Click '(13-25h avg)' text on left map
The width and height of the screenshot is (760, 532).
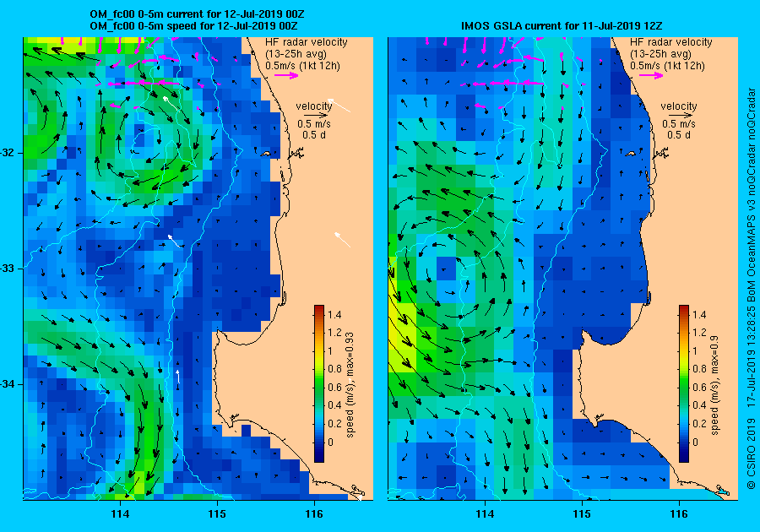(x=296, y=54)
